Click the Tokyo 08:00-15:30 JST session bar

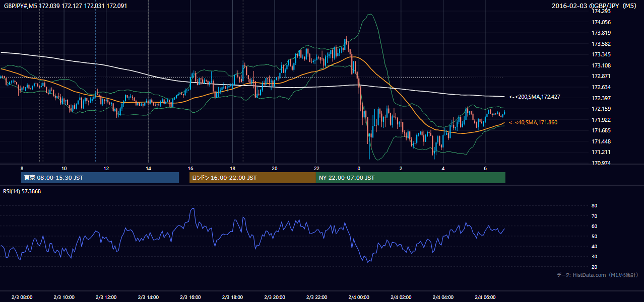pyautogui.click(x=100, y=178)
